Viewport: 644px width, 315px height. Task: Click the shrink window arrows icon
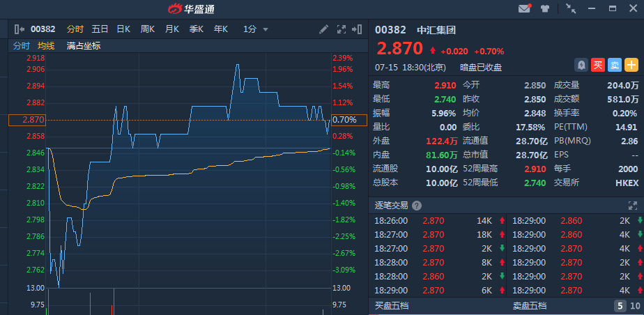click(x=571, y=8)
